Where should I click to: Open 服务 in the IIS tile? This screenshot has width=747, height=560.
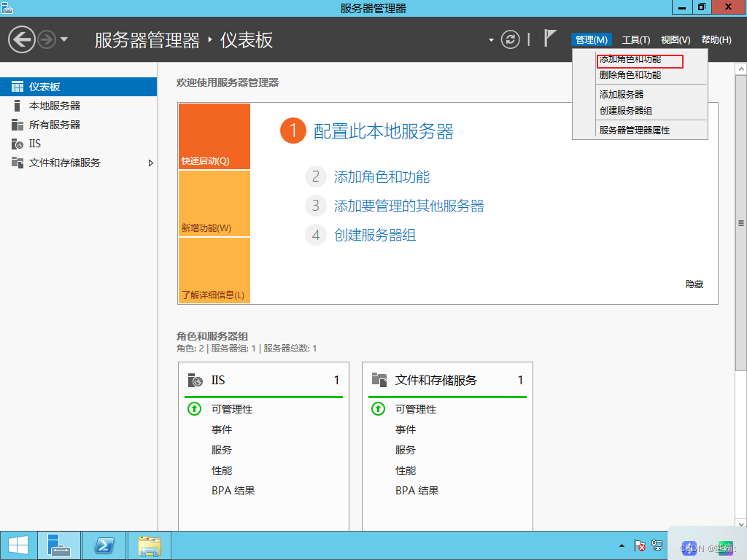(x=222, y=450)
